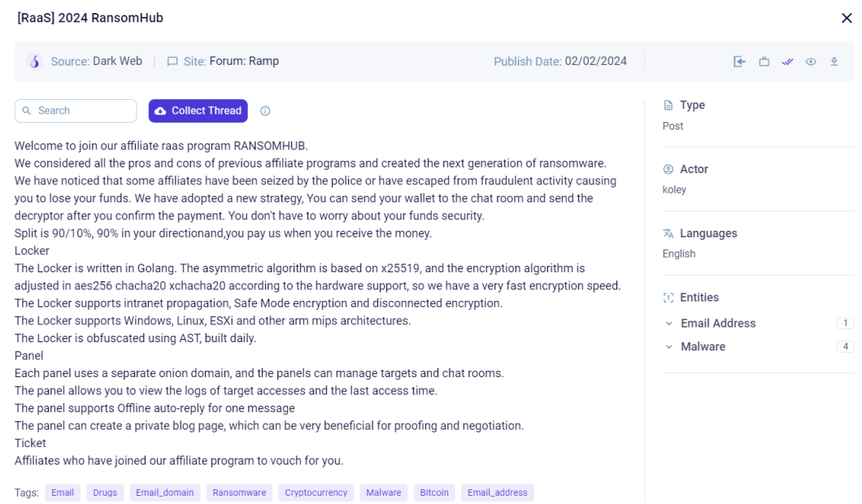Click the magnifier icon in Search
Viewport: 862px width, 504px height.
(26, 111)
